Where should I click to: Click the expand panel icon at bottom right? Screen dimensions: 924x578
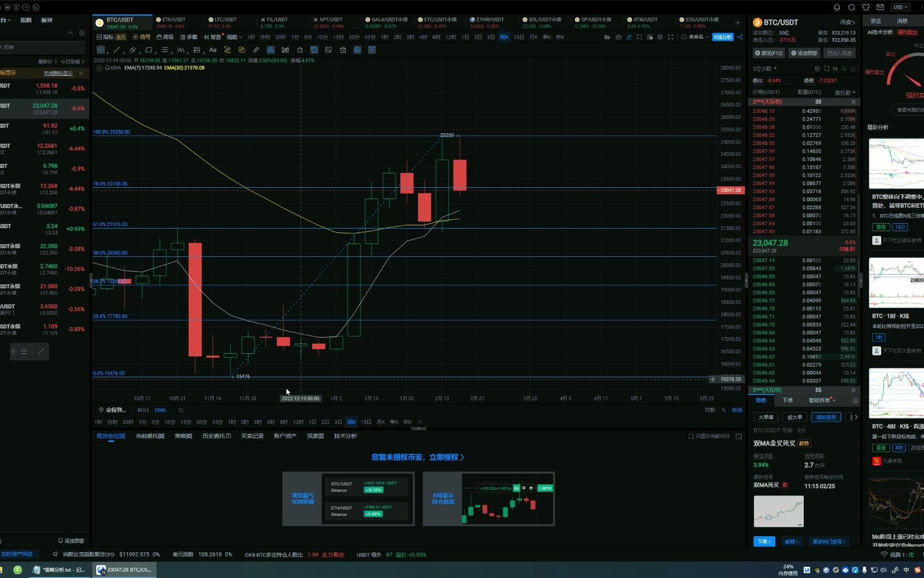point(739,436)
